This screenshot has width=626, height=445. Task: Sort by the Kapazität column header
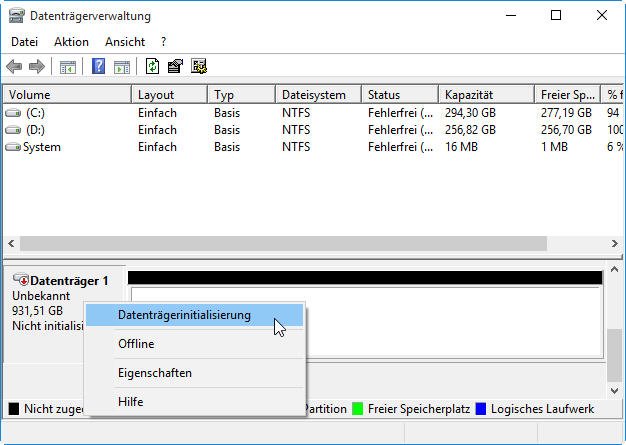(x=486, y=95)
